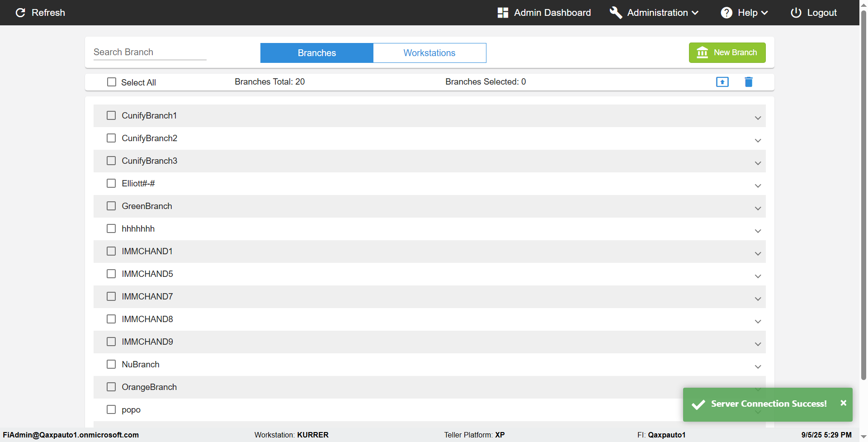Viewport: 868px width, 442px height.
Task: Click the 9/5/25 5:29 PM timestamp
Action: 826,435
